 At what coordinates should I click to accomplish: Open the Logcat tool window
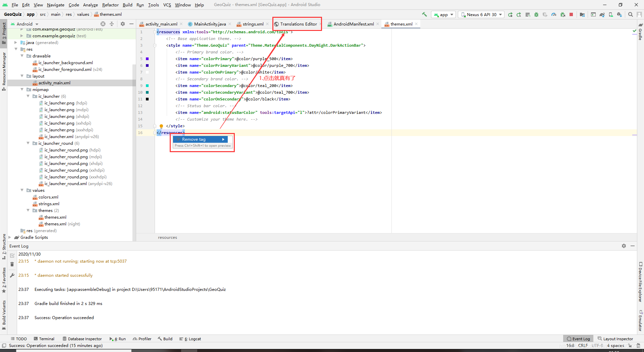[190, 339]
